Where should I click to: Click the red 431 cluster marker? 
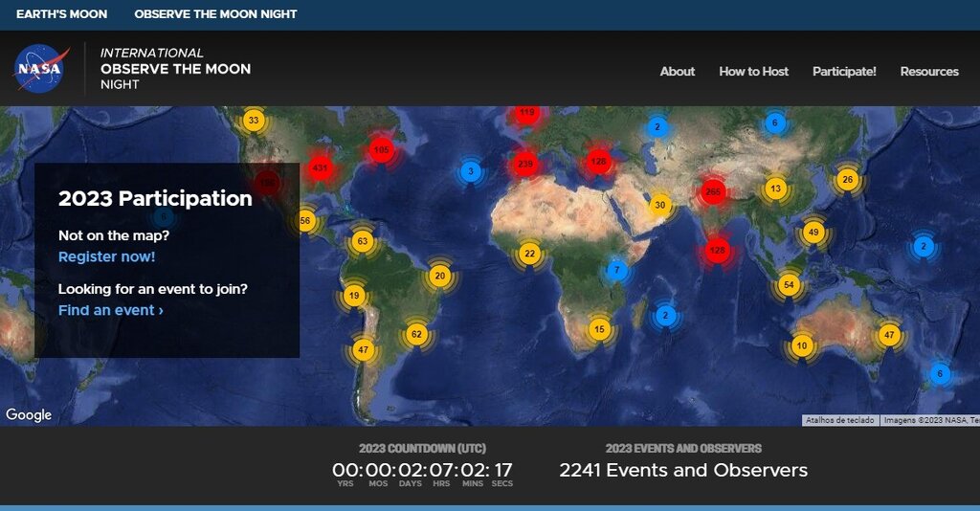pos(320,168)
